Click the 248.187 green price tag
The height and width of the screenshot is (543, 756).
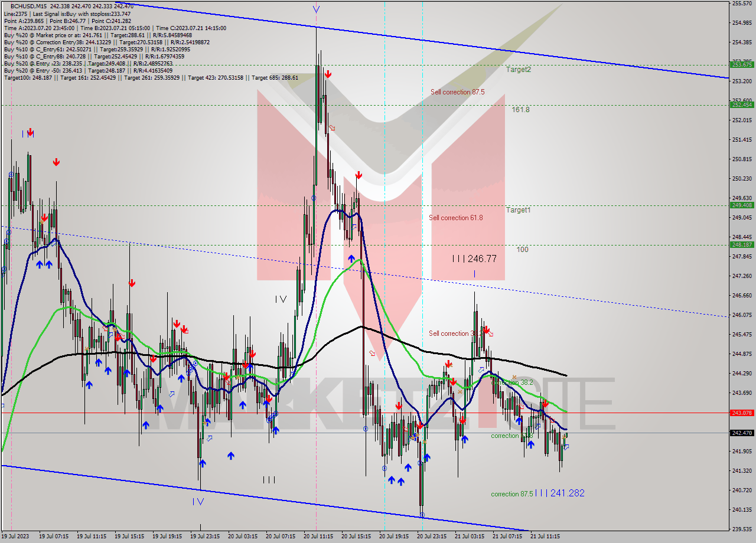742,245
